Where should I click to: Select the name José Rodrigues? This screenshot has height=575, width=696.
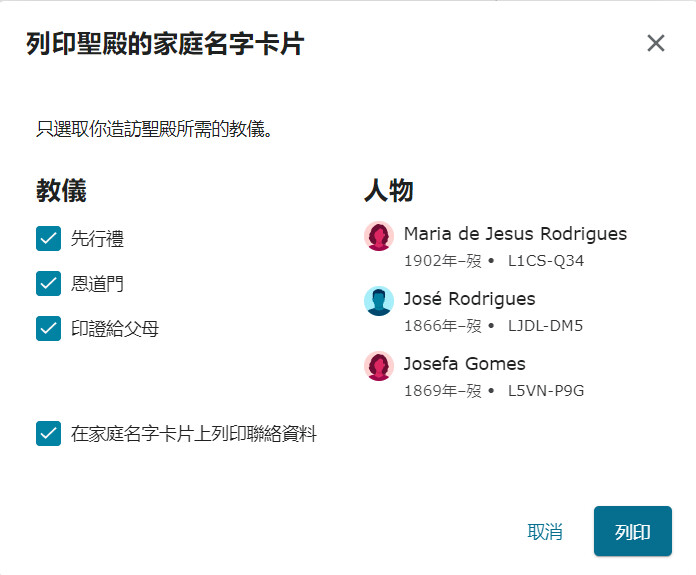click(x=469, y=299)
